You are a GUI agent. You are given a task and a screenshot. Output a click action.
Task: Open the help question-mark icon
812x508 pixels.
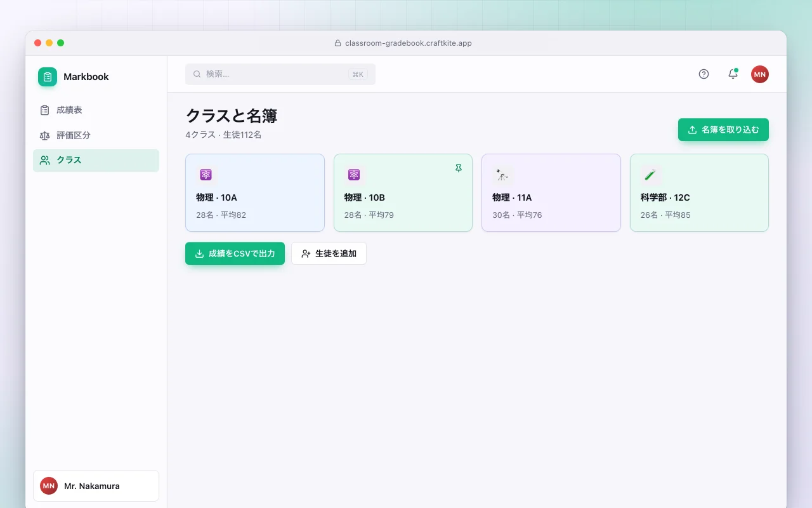(704, 74)
